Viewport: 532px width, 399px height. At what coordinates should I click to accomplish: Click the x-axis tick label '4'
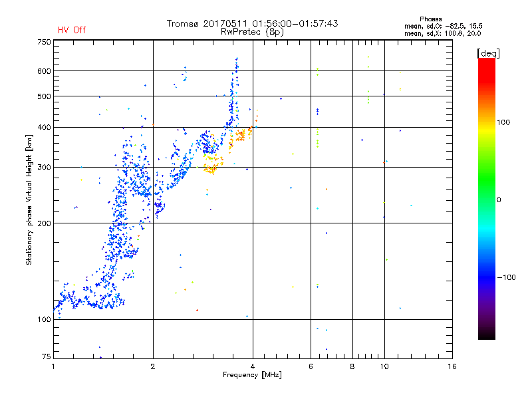click(253, 366)
